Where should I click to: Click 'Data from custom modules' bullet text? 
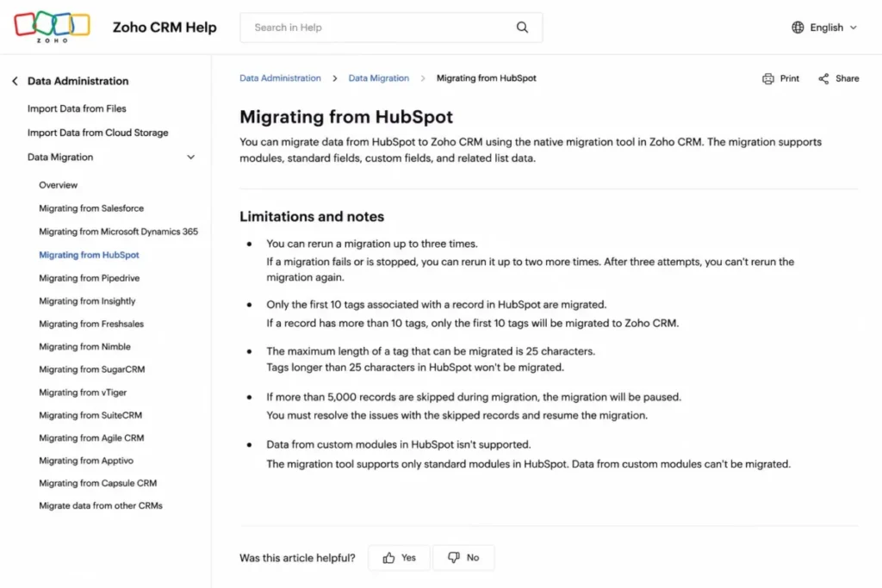(398, 444)
